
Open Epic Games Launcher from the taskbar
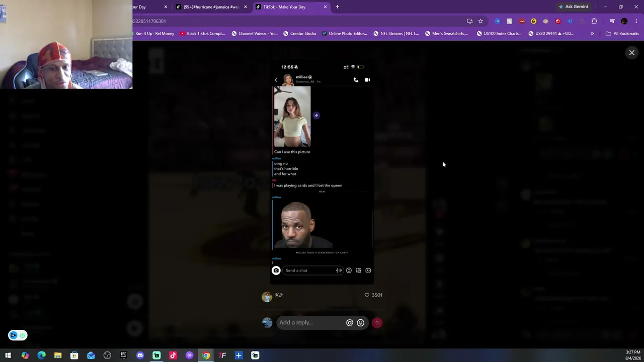124,355
